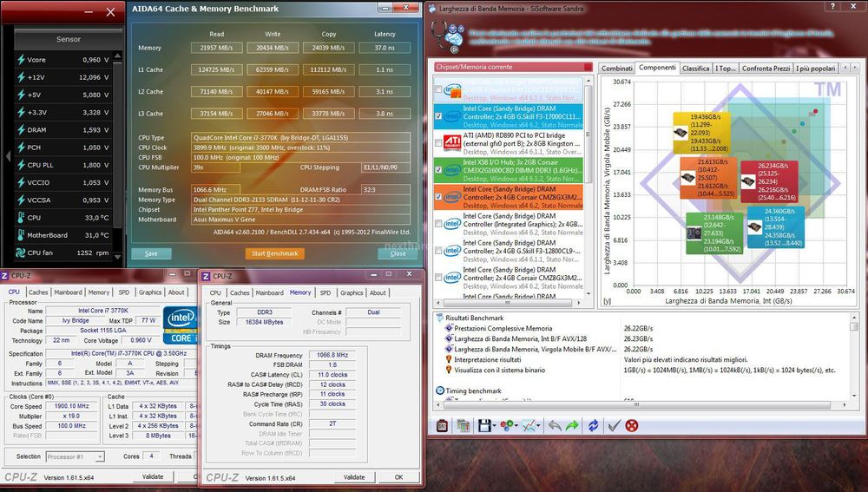Uncheck the orange Corsair CMZ8GX3M2 entry
868x492 pixels.
(x=439, y=196)
